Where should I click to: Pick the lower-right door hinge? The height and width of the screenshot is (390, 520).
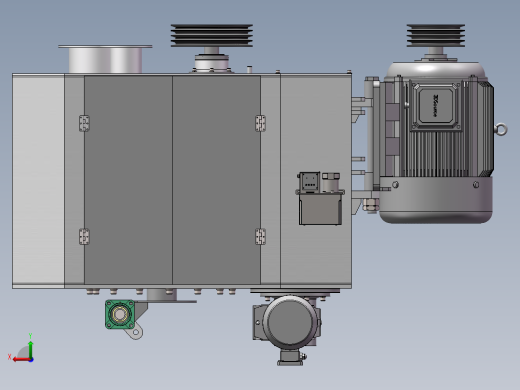(x=260, y=237)
